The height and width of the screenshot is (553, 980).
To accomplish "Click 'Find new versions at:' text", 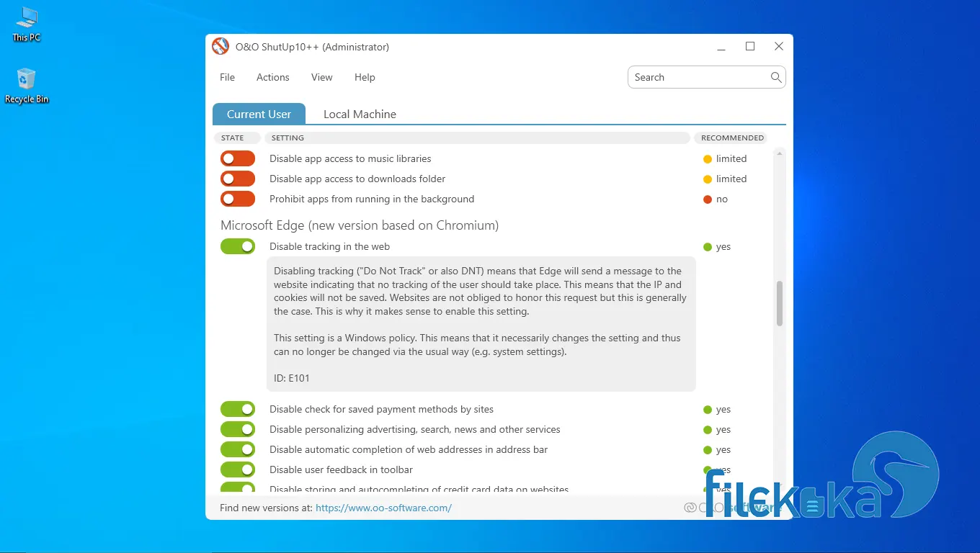I will click(x=266, y=508).
